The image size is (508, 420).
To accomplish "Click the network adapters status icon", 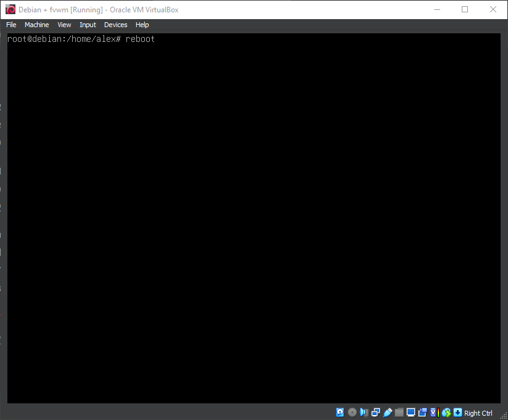I will [x=375, y=412].
